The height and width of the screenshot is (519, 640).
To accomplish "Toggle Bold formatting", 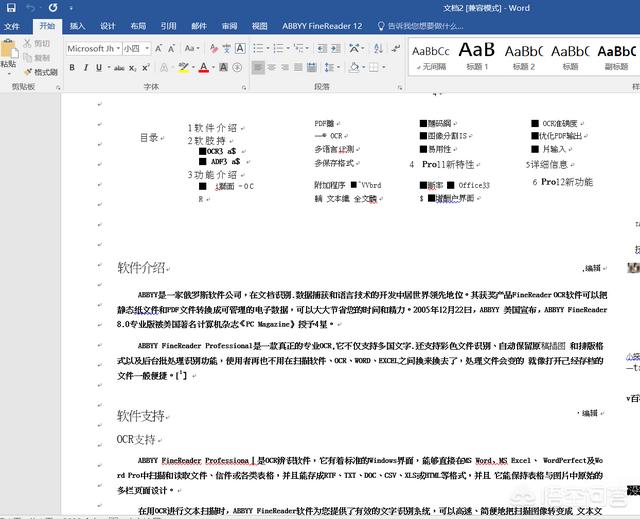I will pos(72,68).
